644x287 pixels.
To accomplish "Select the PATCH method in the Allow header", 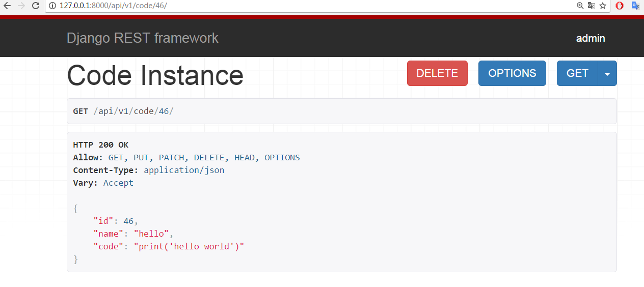I will click(171, 158).
